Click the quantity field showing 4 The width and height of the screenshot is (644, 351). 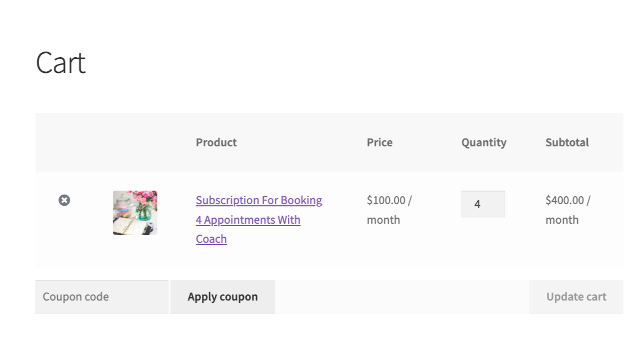(x=483, y=204)
